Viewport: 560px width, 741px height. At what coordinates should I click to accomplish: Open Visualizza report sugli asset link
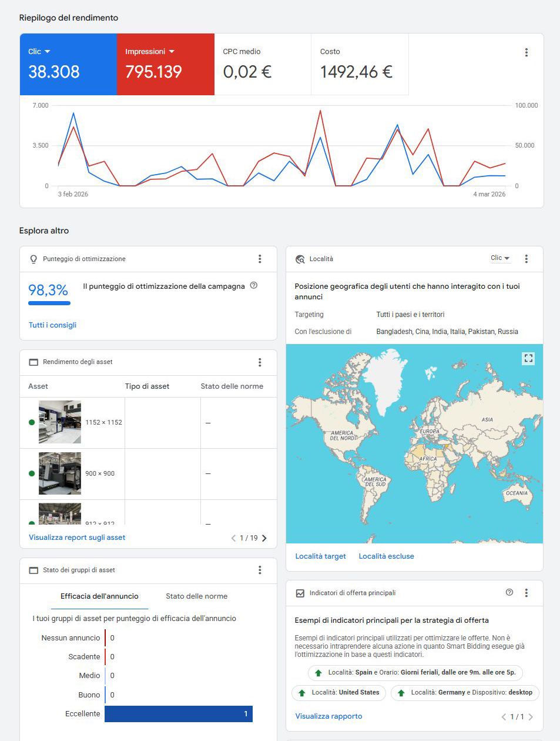point(77,538)
